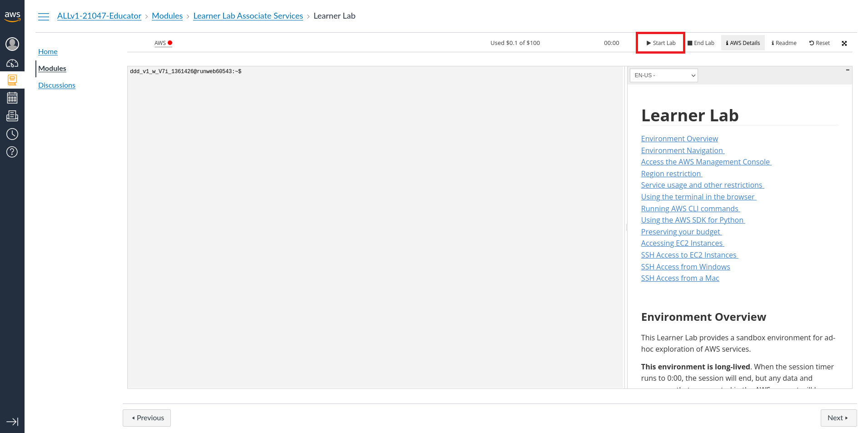The image size is (868, 433).
Task: Open the EN-US language dropdown
Action: click(663, 75)
